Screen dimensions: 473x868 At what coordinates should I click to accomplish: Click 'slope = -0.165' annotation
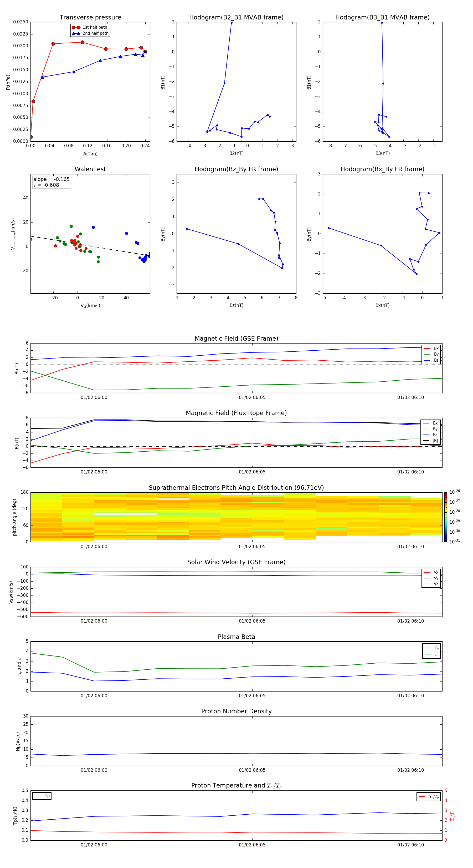pyautogui.click(x=52, y=179)
